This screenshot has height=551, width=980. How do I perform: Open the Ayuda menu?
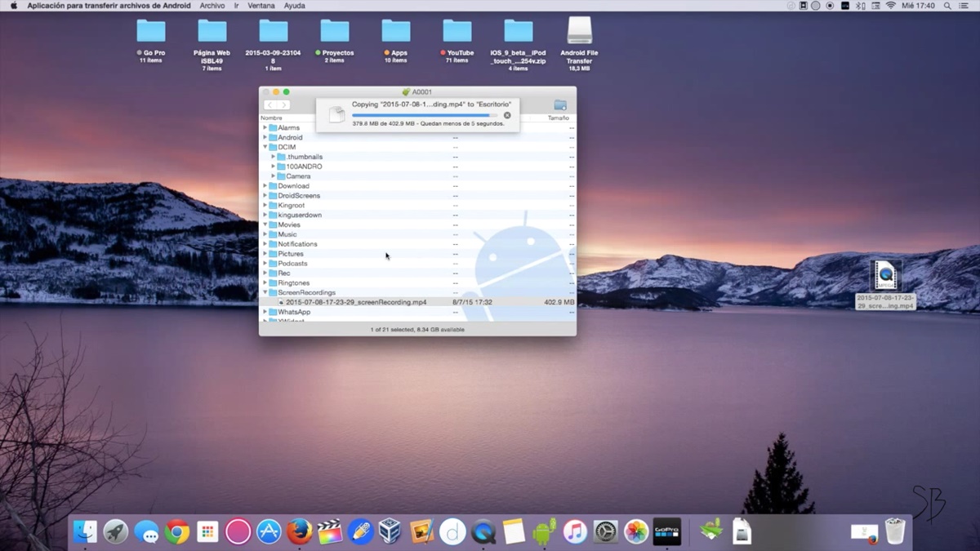point(293,5)
